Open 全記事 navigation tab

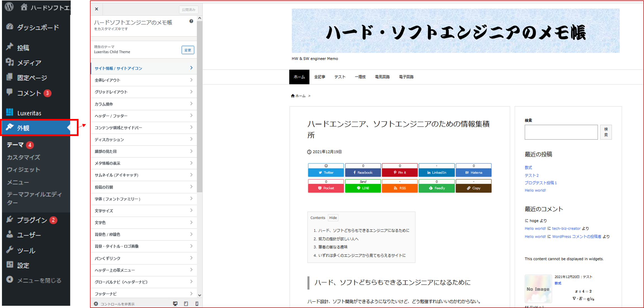319,77
